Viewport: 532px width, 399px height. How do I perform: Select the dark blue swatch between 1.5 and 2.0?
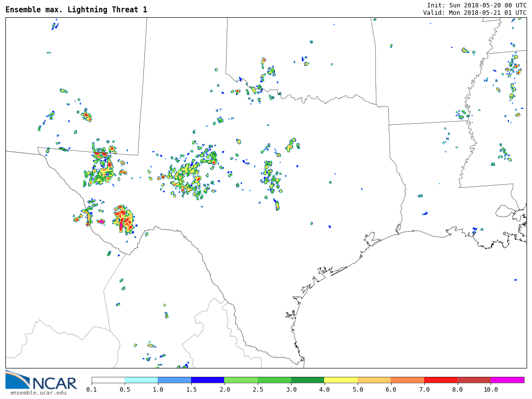[x=208, y=380]
